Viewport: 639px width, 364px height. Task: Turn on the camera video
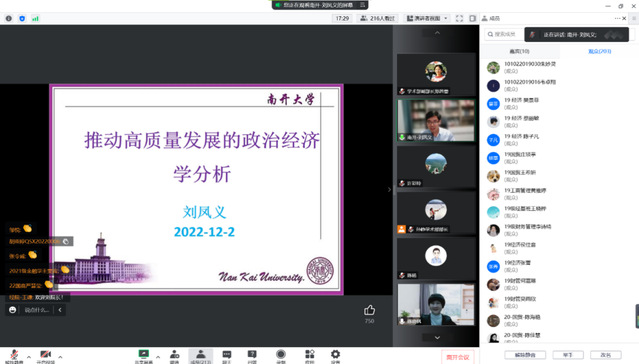pyautogui.click(x=46, y=356)
